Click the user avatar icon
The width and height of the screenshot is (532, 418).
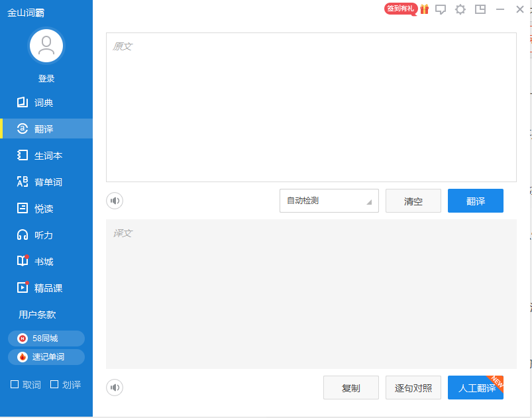pyautogui.click(x=46, y=46)
